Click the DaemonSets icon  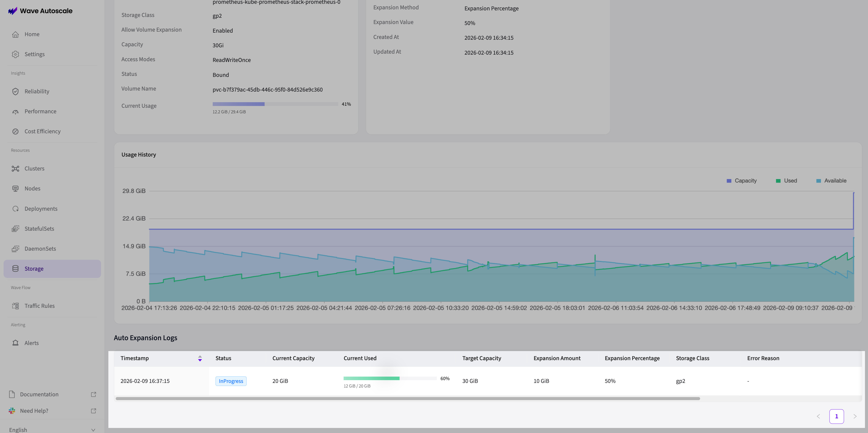tap(15, 248)
